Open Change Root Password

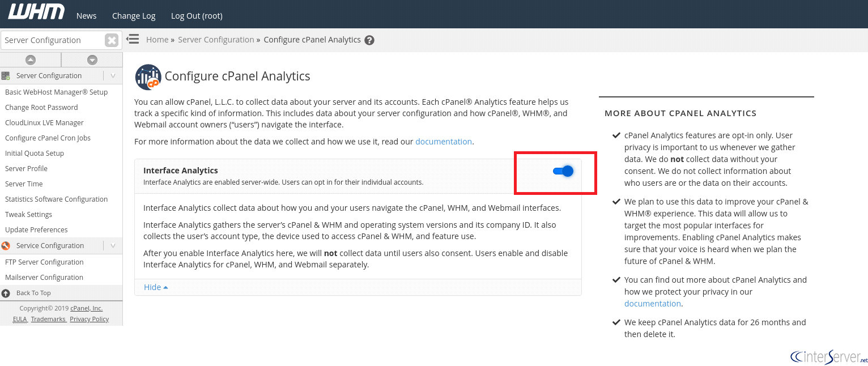tap(41, 108)
